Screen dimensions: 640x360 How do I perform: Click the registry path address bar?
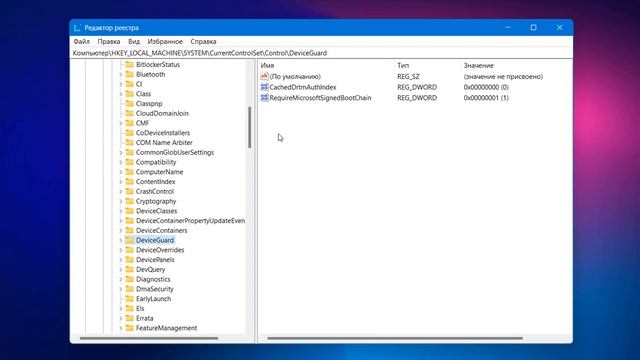pos(321,53)
